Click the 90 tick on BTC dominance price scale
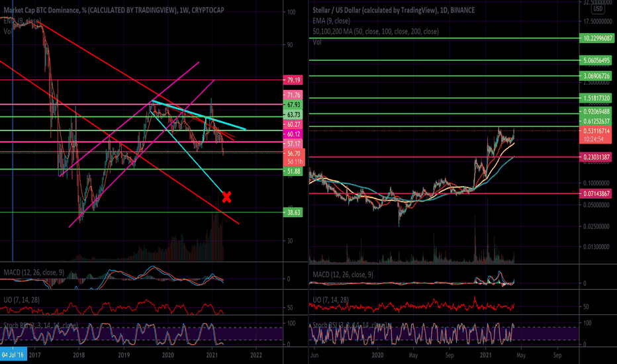 pyautogui.click(x=289, y=45)
